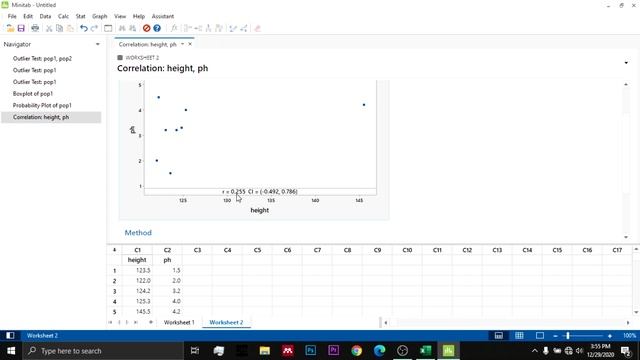Screen dimensions: 640x360
Task: Redo the action with the toolbar arrow
Action: click(x=94, y=28)
